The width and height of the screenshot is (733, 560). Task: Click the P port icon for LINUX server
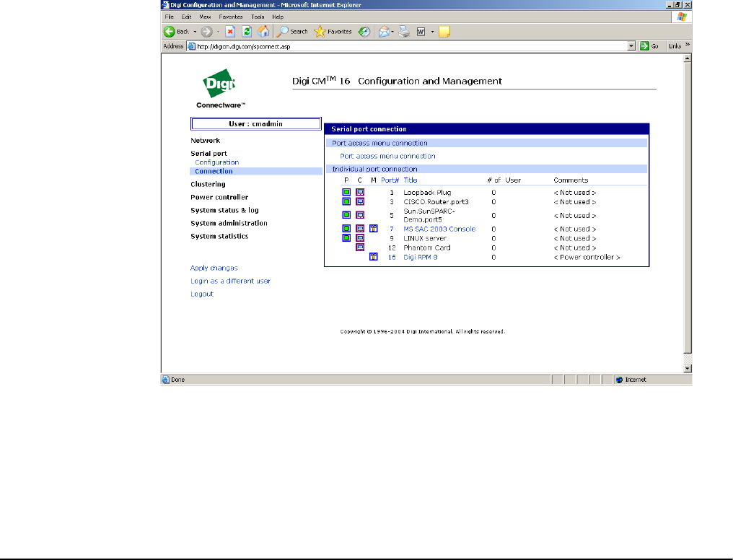pos(346,238)
